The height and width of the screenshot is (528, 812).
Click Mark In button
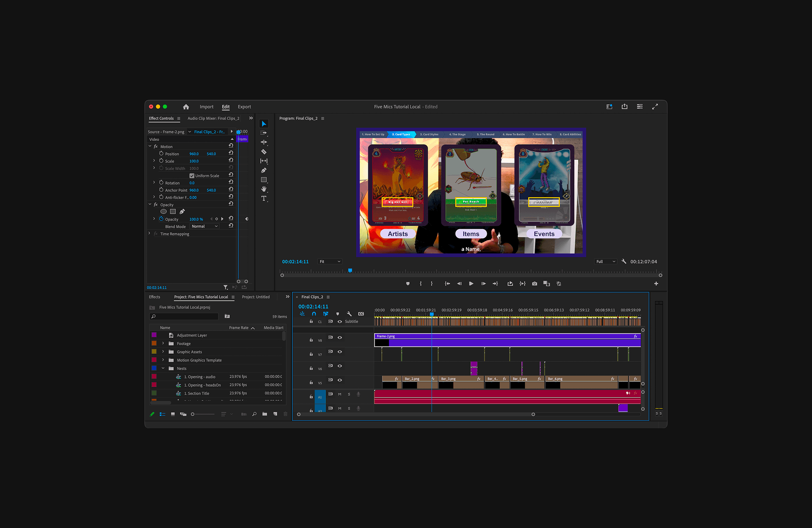(421, 283)
